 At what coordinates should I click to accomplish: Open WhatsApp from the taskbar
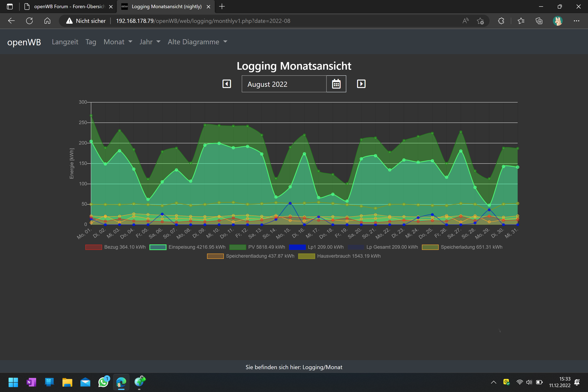[103, 382]
